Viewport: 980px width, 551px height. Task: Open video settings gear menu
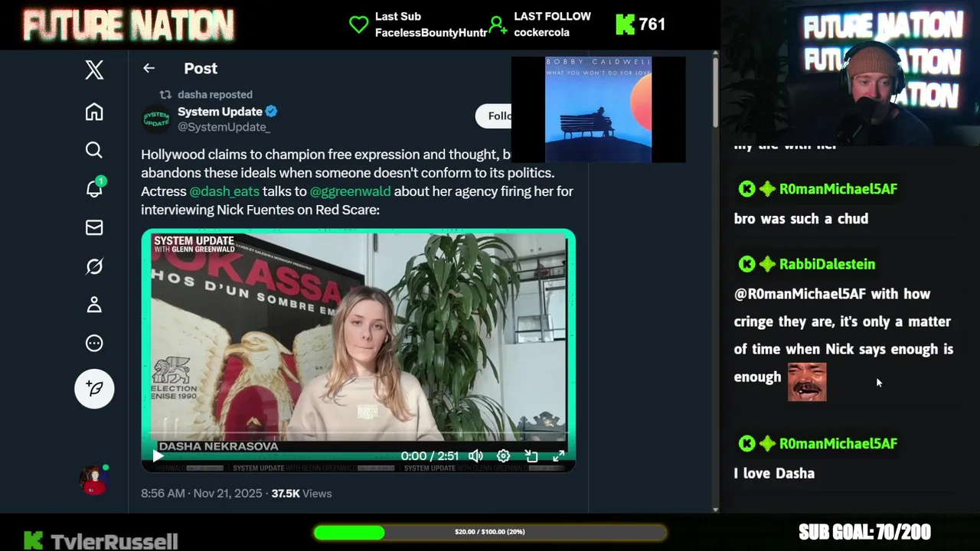[503, 456]
